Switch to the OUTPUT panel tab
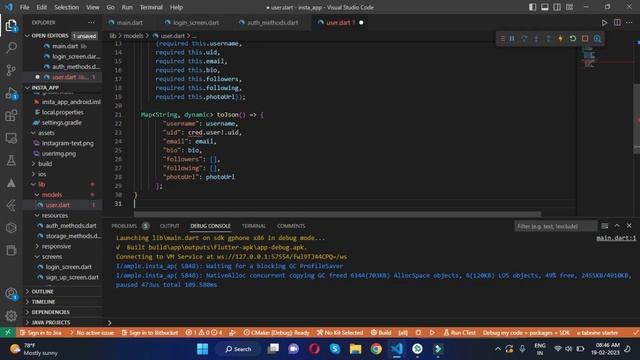This screenshot has width=640, height=360. tap(169, 226)
